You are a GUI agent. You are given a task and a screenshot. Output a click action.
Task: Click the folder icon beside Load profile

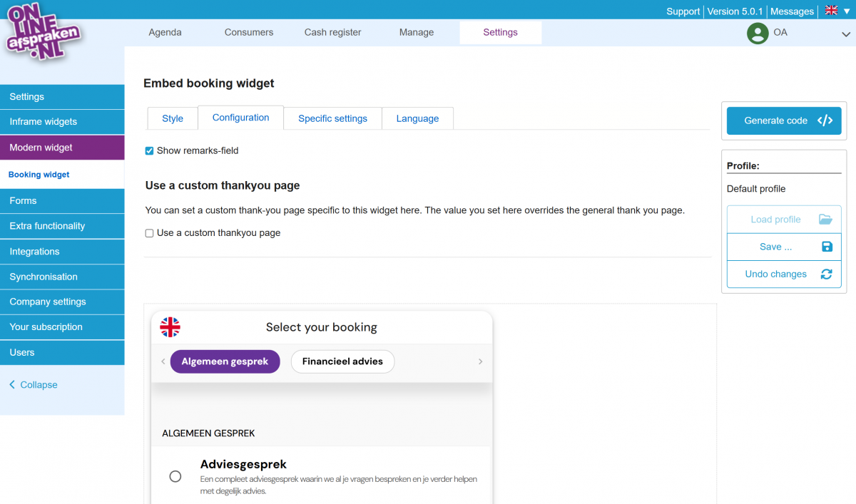[x=825, y=220]
